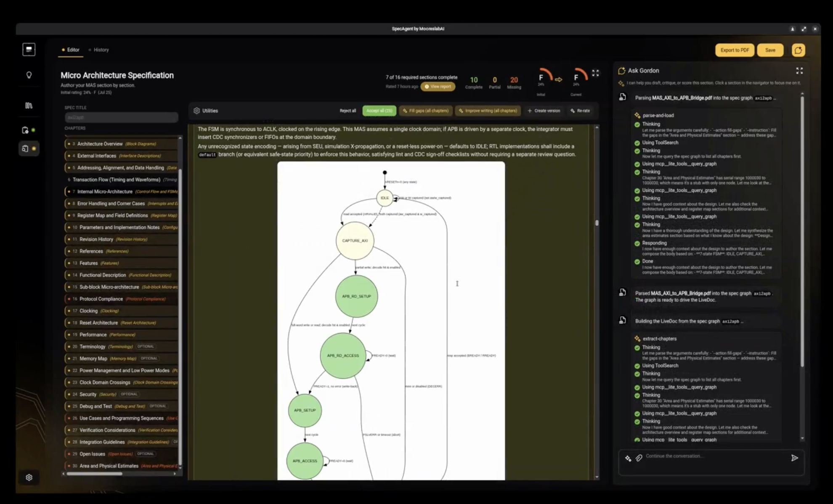Click Create version
The width and height of the screenshot is (833, 504).
(x=544, y=111)
